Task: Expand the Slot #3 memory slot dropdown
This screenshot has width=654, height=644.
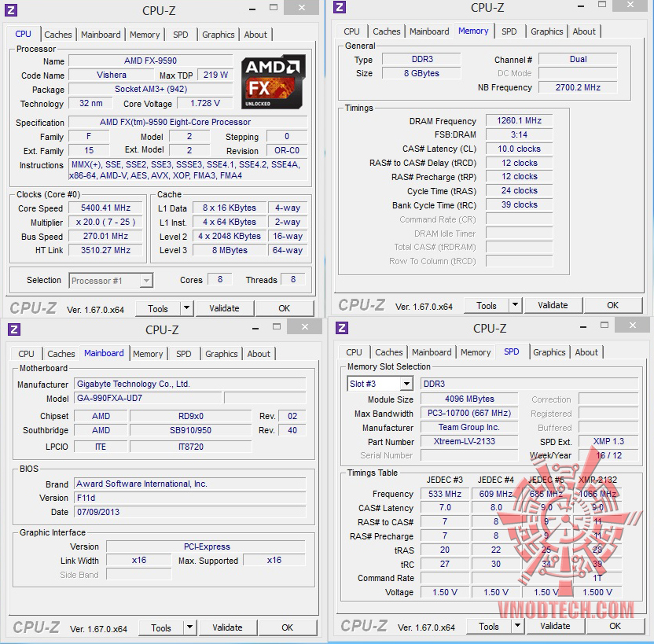Action: (406, 383)
